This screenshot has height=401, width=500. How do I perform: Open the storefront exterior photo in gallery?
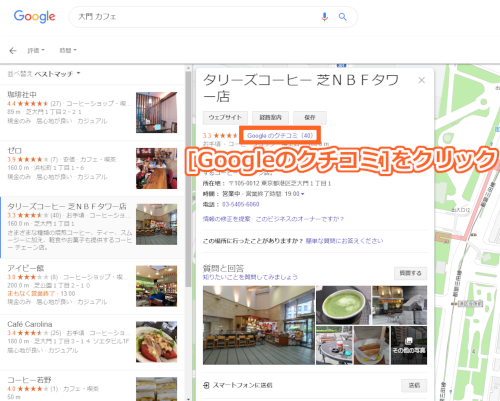399,305
